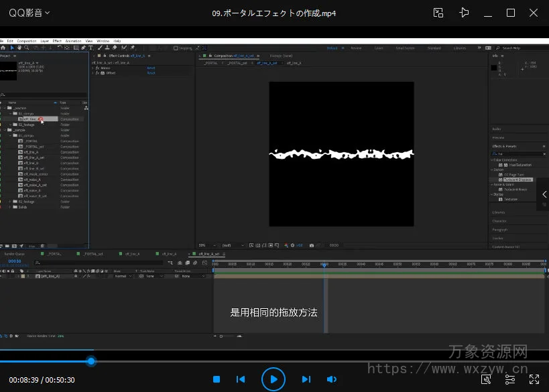Select the 02_footage folder in the Project panel
Viewport: 549px width, 392px height.
point(26,125)
